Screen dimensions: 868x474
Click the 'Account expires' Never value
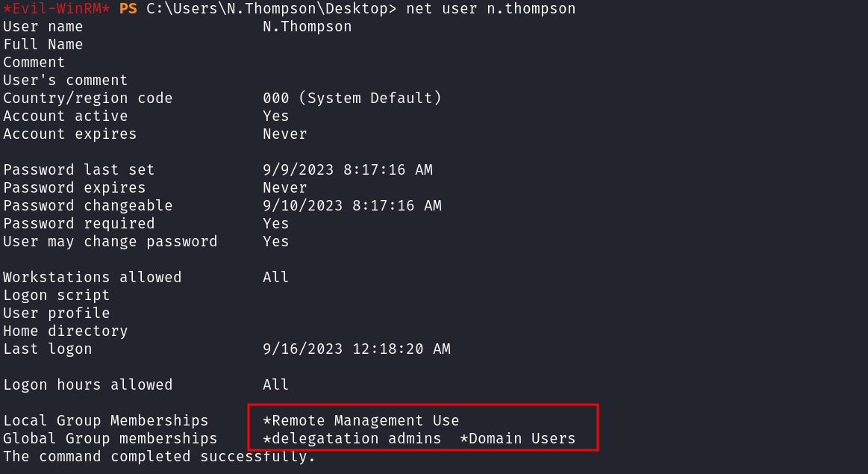(284, 134)
